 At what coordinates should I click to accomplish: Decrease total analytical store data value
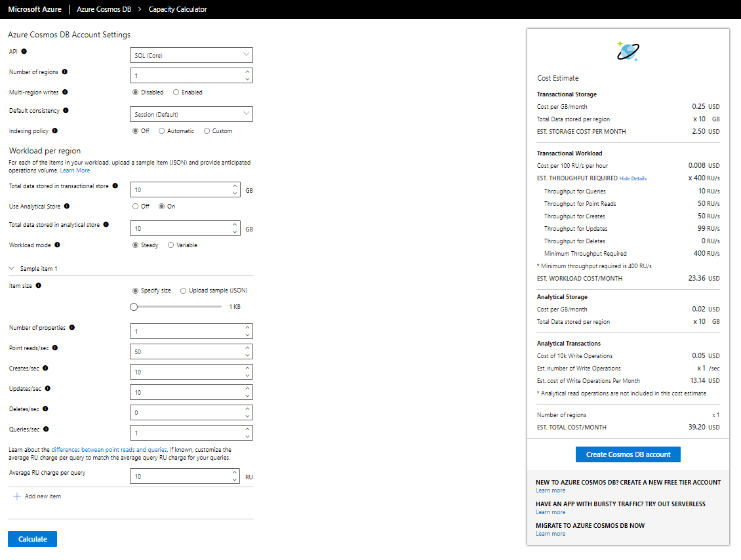(235, 232)
